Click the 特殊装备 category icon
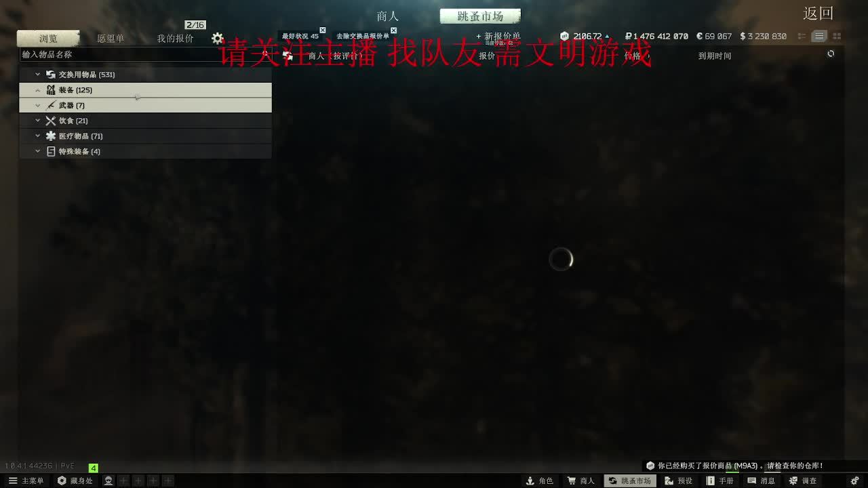This screenshot has height=488, width=868. click(51, 151)
